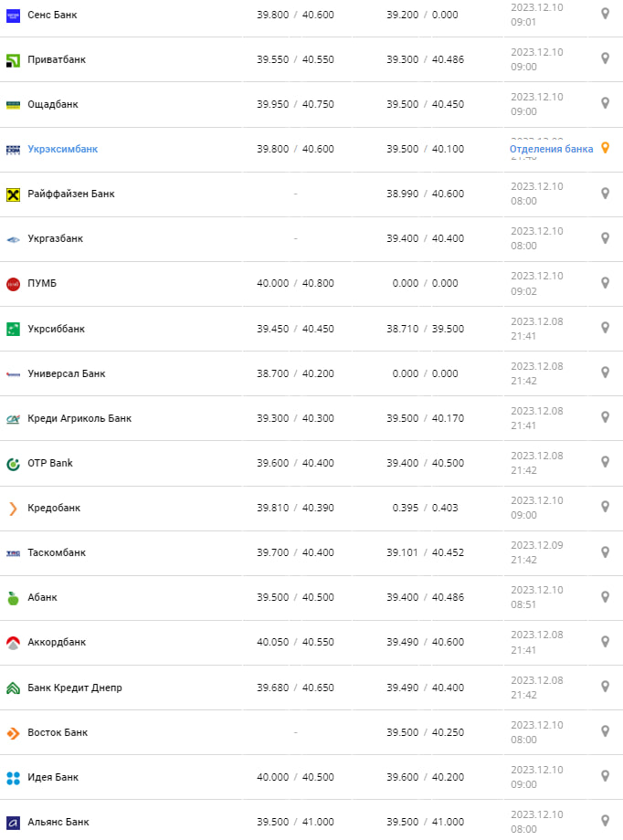
Task: Click the Идея Банк blue dots logo
Action: pyautogui.click(x=13, y=778)
